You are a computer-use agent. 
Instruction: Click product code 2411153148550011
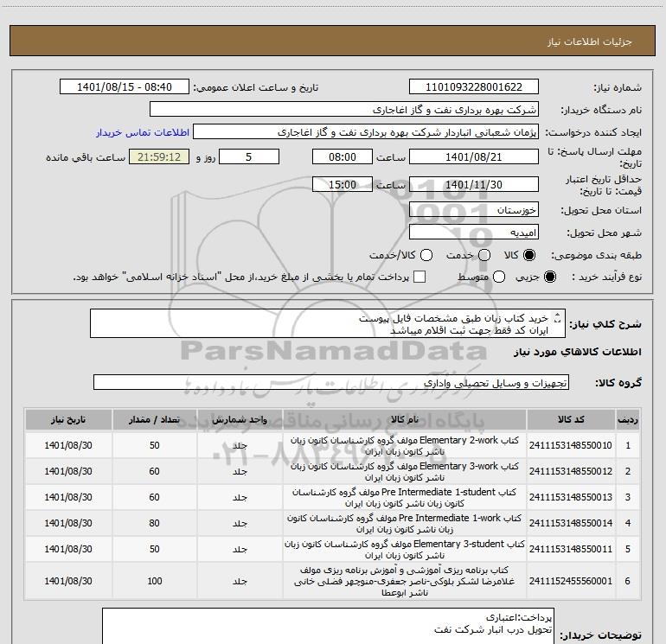coord(571,549)
